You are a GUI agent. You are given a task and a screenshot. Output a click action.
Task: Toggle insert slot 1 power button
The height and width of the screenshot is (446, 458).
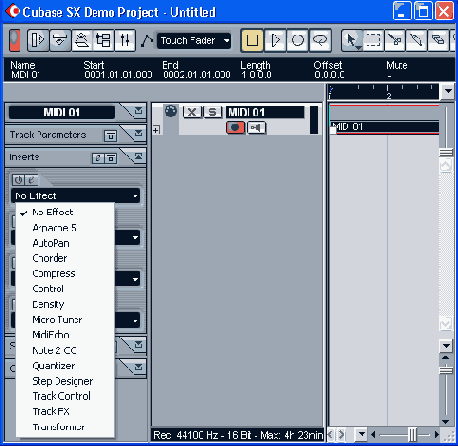point(18,180)
